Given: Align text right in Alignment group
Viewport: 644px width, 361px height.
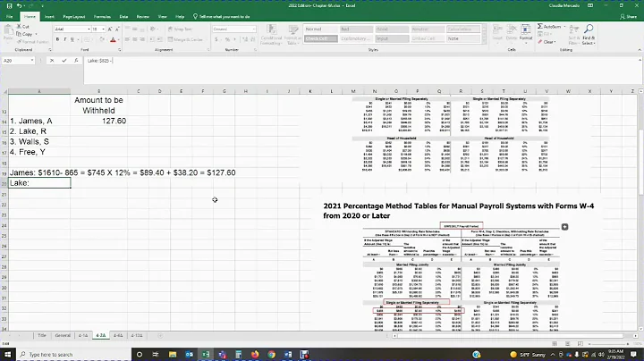Looking at the screenshot, I should click(x=142, y=39).
